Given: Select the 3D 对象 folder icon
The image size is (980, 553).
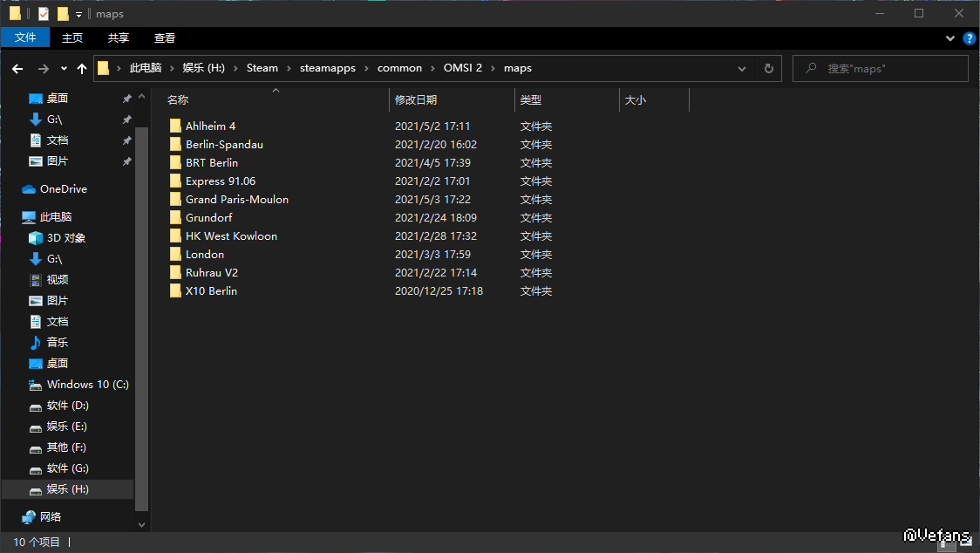Looking at the screenshot, I should click(x=36, y=238).
